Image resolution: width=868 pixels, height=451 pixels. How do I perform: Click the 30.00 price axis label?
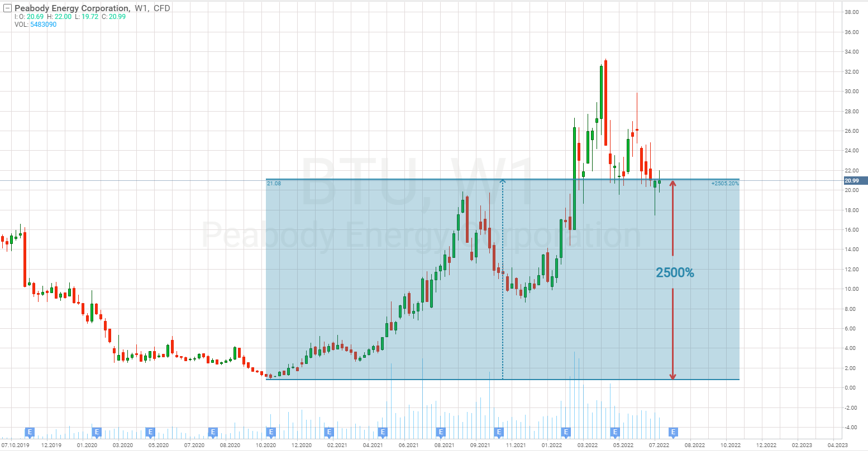(x=851, y=92)
